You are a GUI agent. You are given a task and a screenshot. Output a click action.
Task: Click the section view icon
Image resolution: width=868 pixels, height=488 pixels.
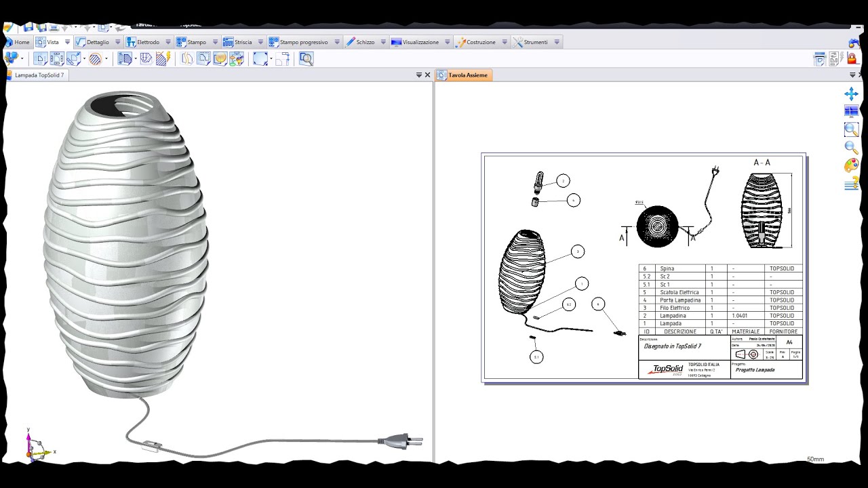pos(124,59)
